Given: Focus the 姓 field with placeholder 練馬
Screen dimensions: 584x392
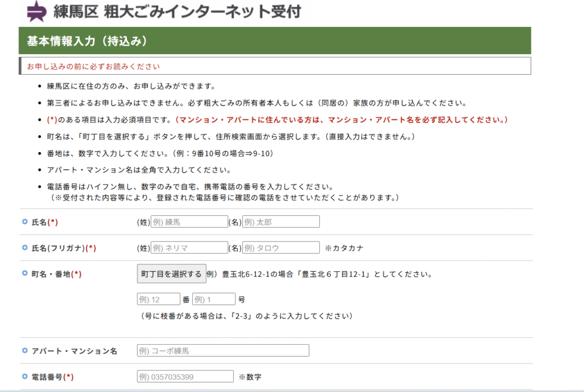Looking at the screenshot, I should point(189,222).
